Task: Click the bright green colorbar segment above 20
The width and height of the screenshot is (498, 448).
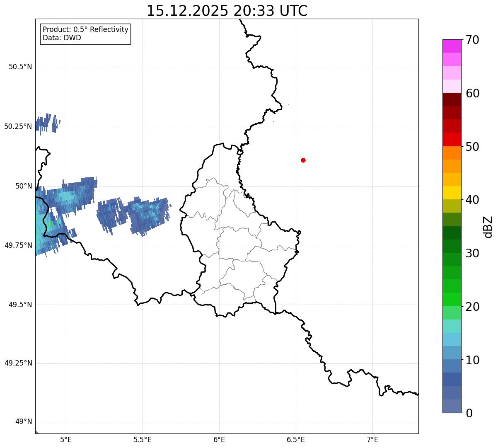Action: pos(452,299)
